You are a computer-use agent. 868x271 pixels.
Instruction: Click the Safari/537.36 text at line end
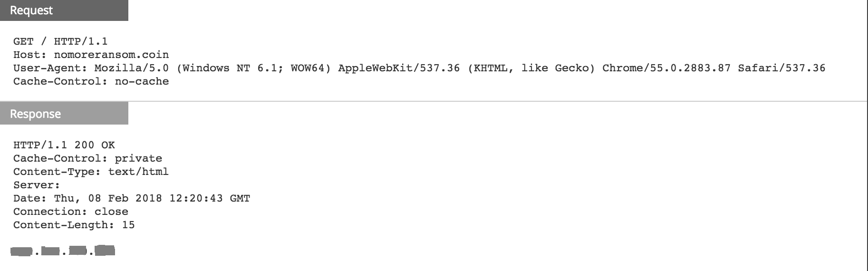[781, 68]
